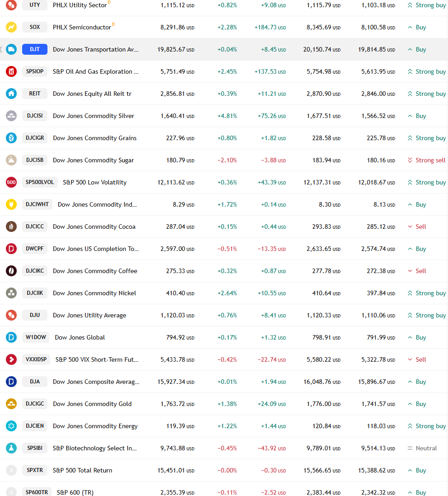The image size is (448, 496).
Task: Click the Dow Jones Utility Average icon
Action: 11,315
